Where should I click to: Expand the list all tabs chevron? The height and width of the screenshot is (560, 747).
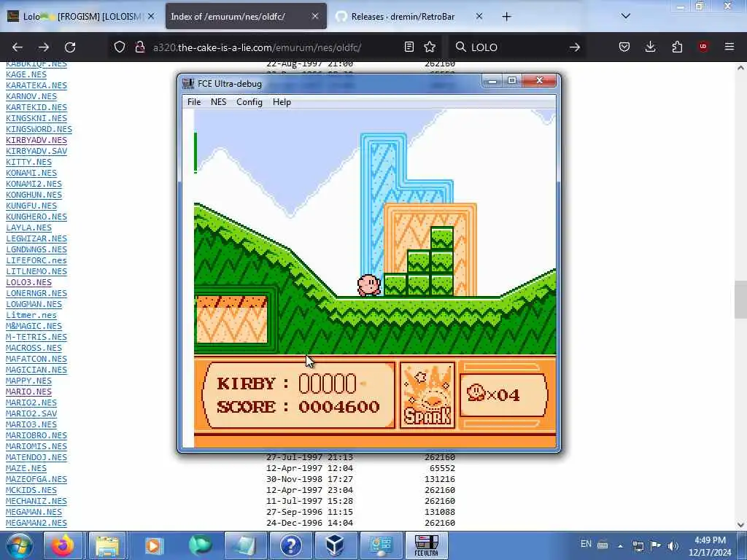pos(626,16)
